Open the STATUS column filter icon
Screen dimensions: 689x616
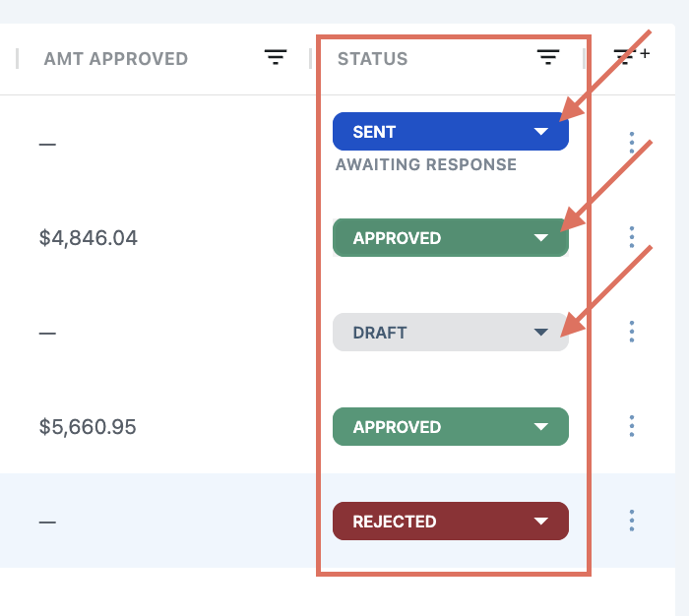(x=548, y=57)
